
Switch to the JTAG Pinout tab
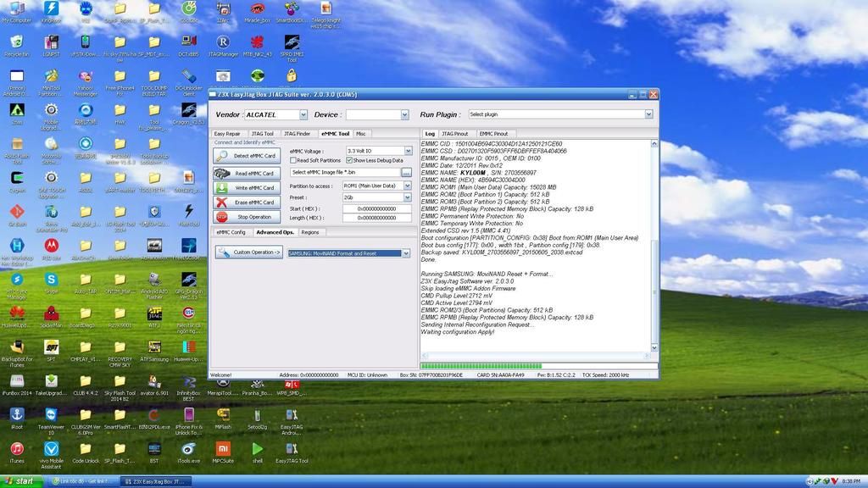454,134
